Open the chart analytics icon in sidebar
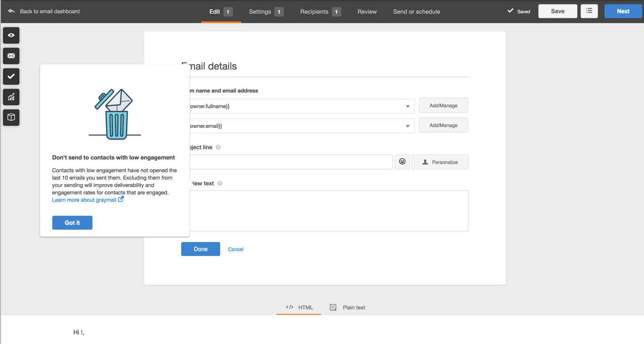This screenshot has width=644, height=344. (11, 97)
